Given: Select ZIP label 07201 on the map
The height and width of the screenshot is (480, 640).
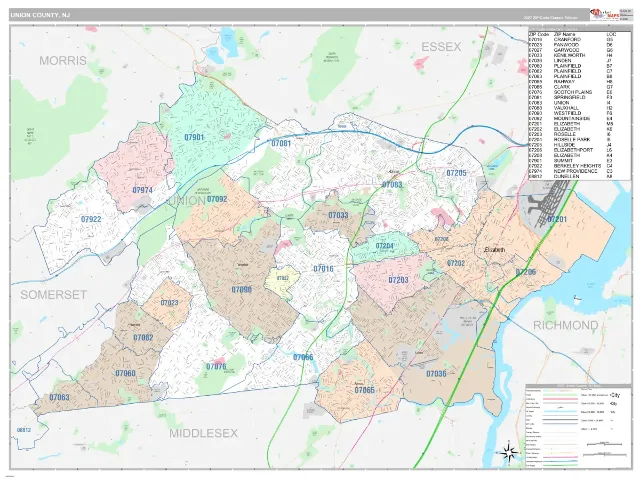Looking at the screenshot, I should coord(557,219).
